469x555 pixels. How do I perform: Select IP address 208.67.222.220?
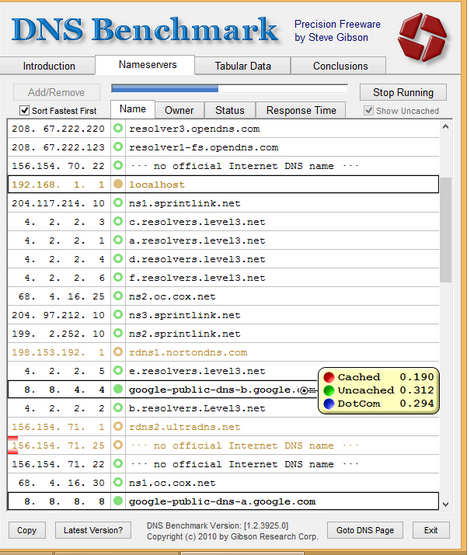click(x=58, y=129)
